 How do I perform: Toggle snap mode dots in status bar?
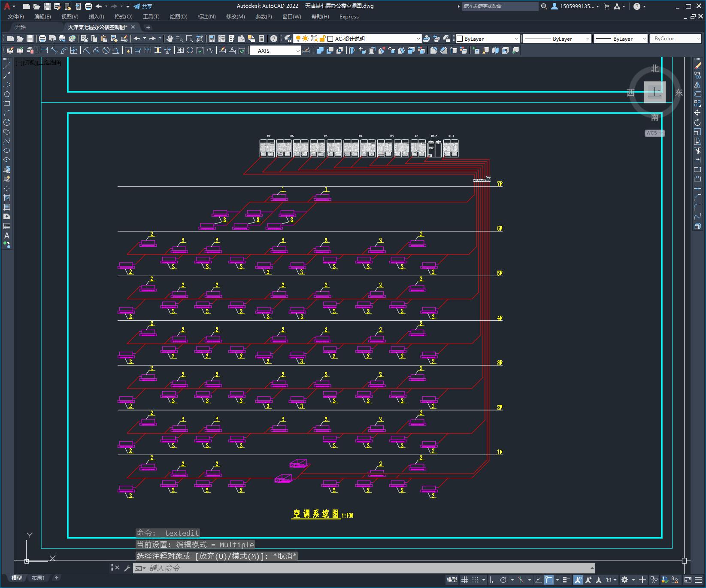475,580
